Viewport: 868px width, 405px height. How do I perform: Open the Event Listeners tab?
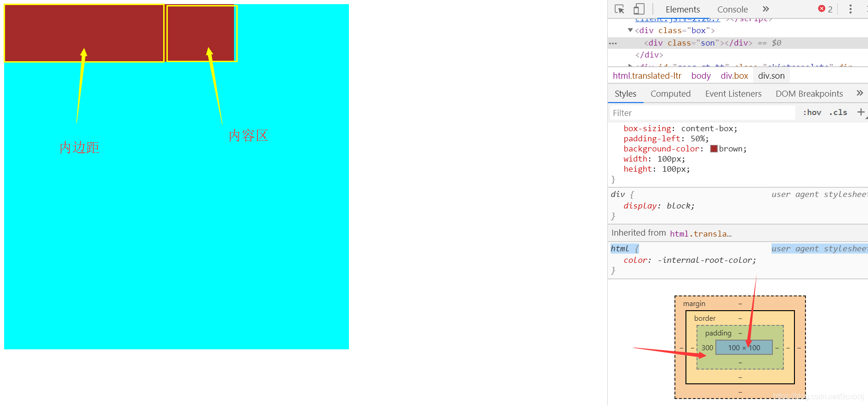pos(733,94)
